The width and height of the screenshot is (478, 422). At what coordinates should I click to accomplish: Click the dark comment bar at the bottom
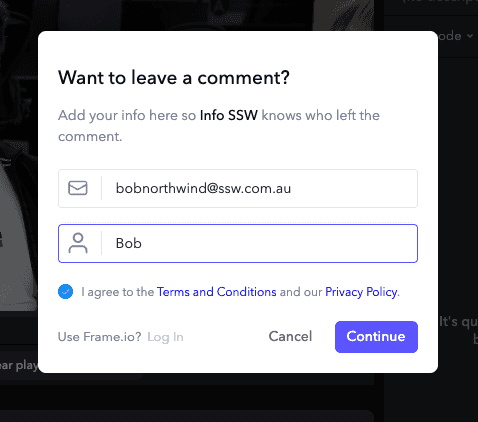(x=187, y=416)
